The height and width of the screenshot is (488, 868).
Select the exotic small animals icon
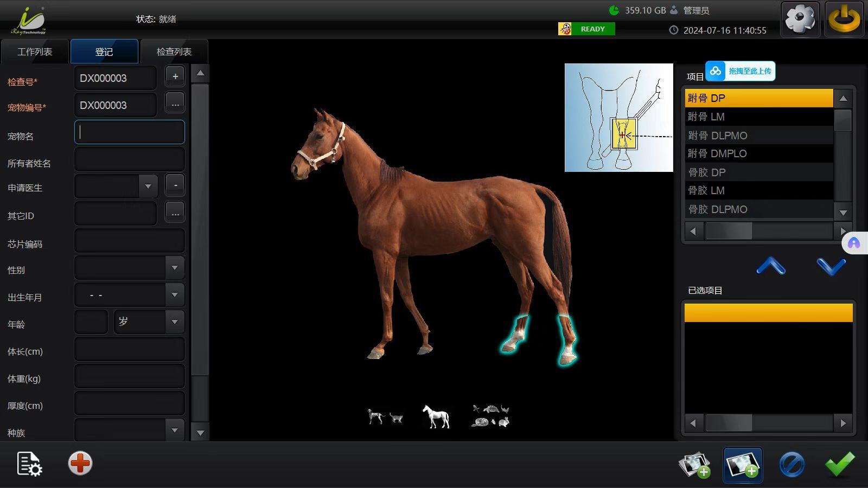(x=490, y=416)
